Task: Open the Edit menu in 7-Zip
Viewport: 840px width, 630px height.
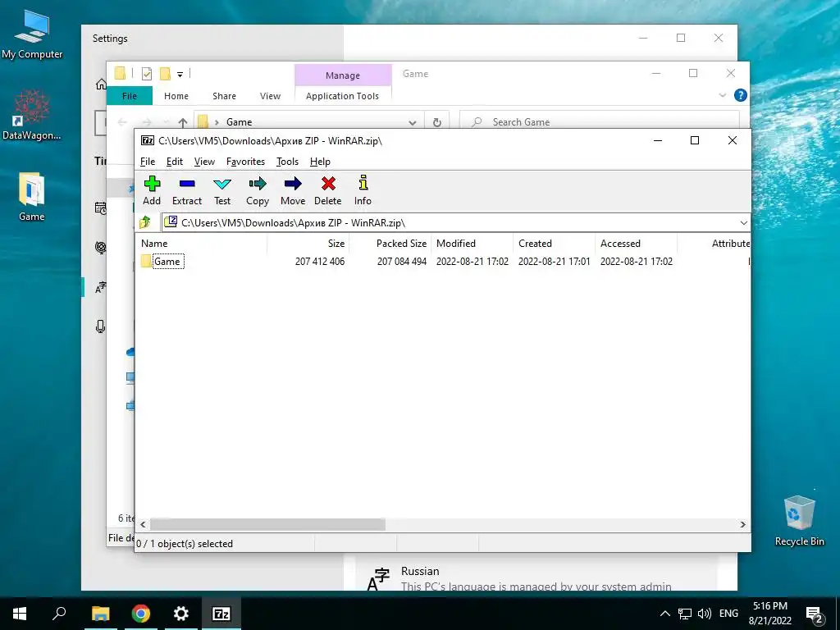Action: (175, 162)
